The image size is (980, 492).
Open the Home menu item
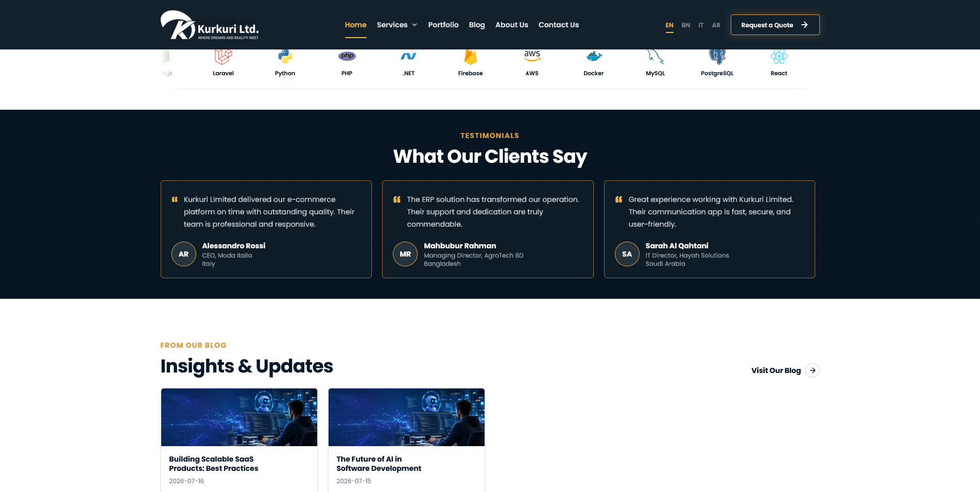point(355,25)
